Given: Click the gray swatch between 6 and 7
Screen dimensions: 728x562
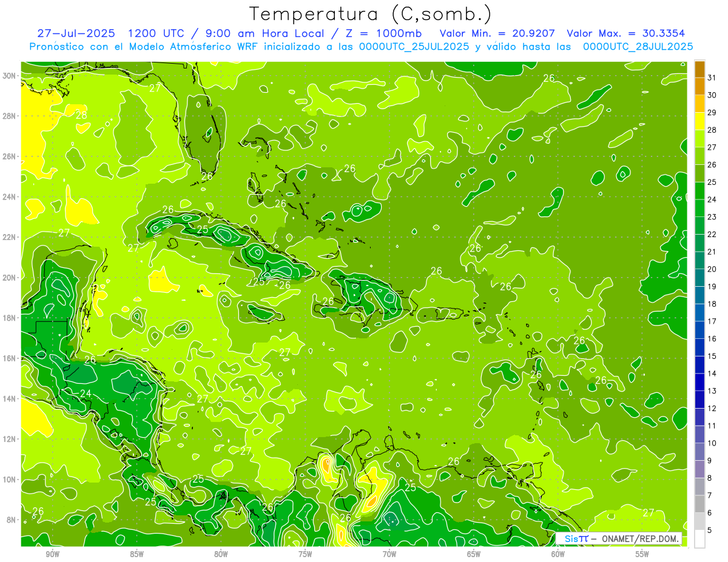Looking at the screenshot, I should (700, 504).
